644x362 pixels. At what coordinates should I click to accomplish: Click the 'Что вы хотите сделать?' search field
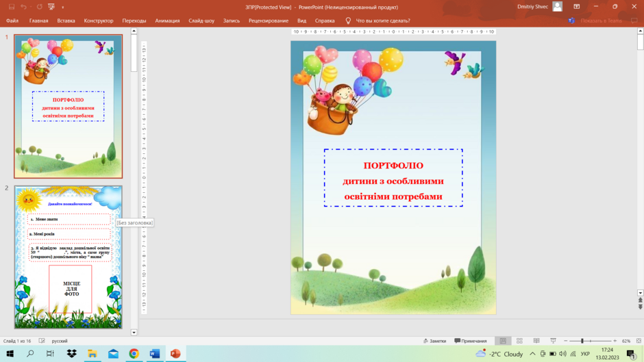(x=383, y=21)
